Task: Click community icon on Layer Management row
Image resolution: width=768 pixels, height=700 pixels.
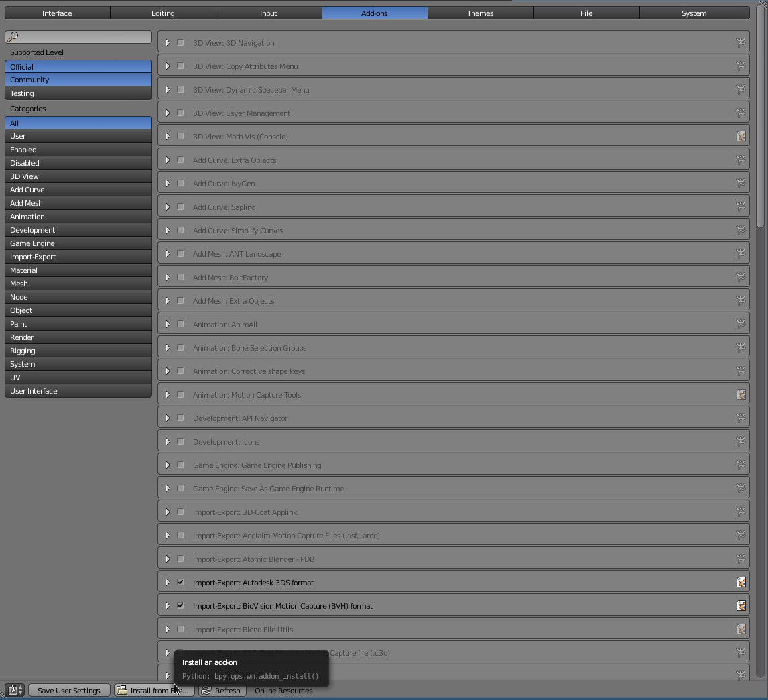Action: point(741,113)
